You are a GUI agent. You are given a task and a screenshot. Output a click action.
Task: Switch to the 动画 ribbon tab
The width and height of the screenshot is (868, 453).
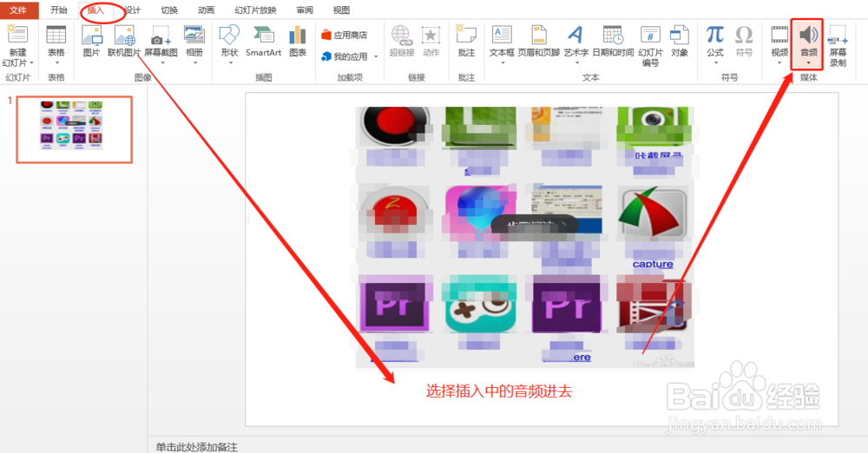[206, 10]
